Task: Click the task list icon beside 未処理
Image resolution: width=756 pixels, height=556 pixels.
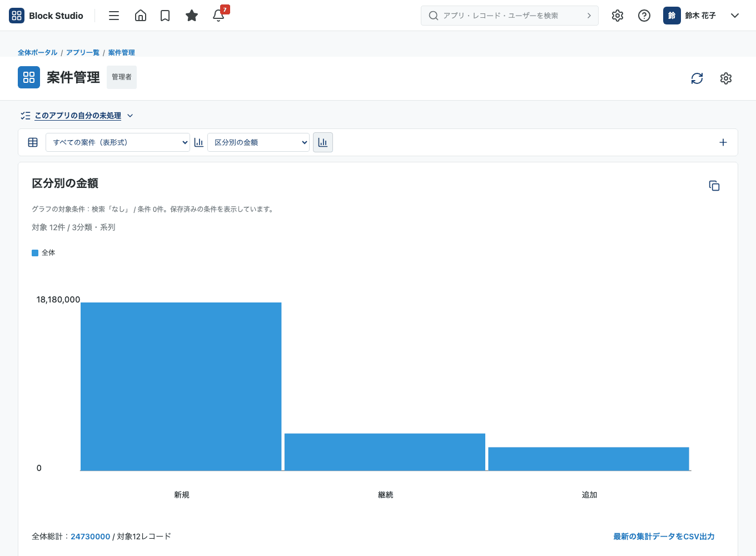Action: pyautogui.click(x=26, y=116)
